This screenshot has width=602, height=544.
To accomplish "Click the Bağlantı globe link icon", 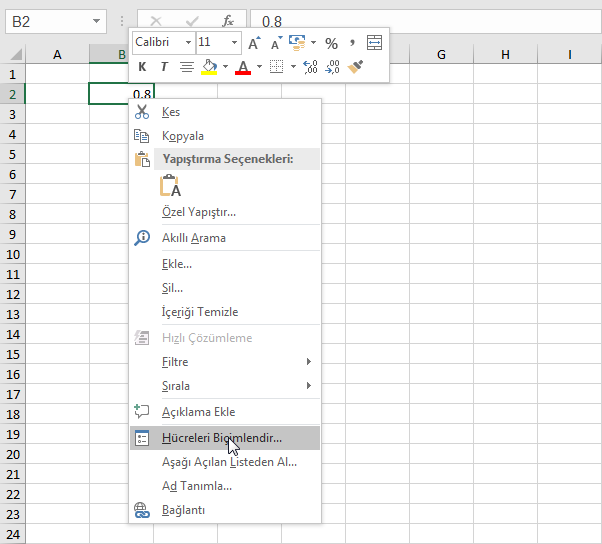I will pyautogui.click(x=141, y=510).
